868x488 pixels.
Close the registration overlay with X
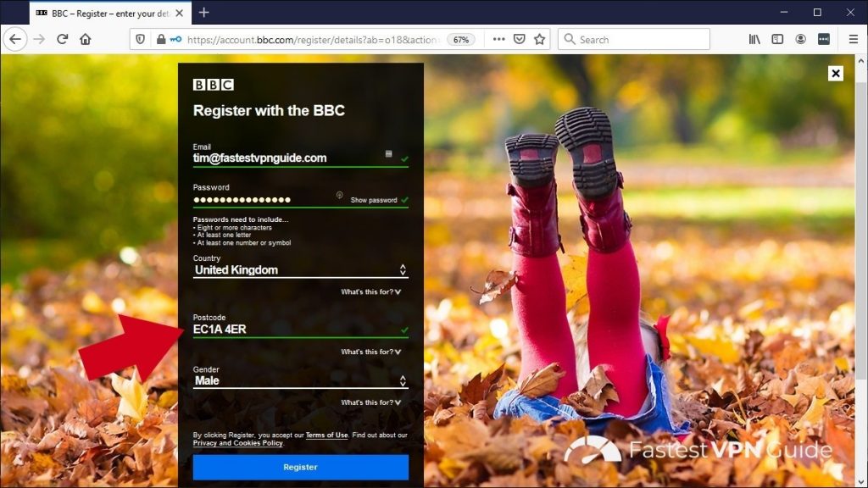pos(835,73)
